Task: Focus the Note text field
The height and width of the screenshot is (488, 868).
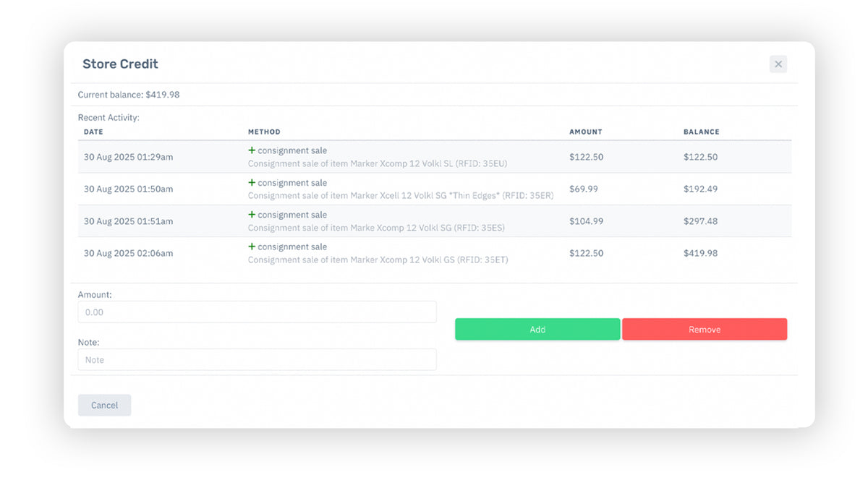Action: (257, 359)
